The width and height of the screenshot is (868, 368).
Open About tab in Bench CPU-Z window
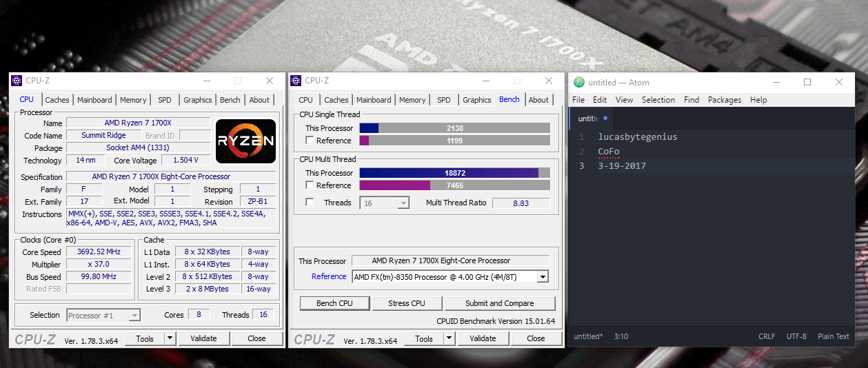pyautogui.click(x=539, y=100)
